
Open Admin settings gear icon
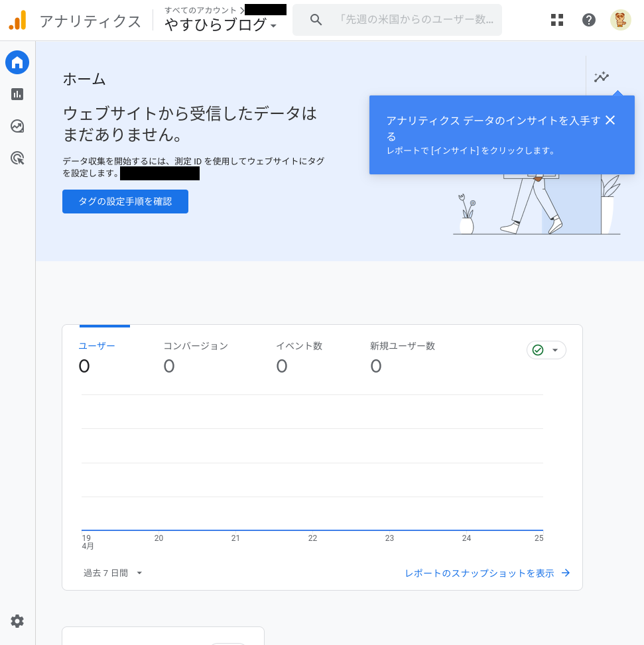[x=17, y=621]
